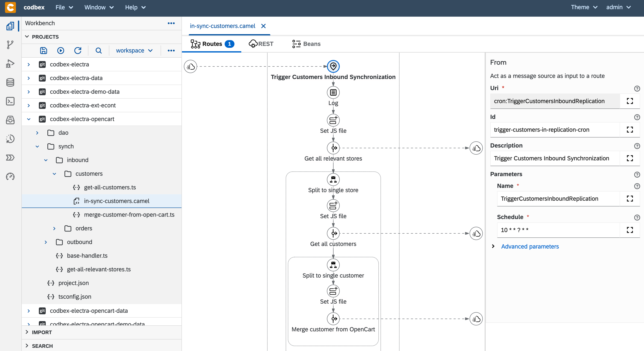Select the Get all customers node icon

tap(333, 233)
